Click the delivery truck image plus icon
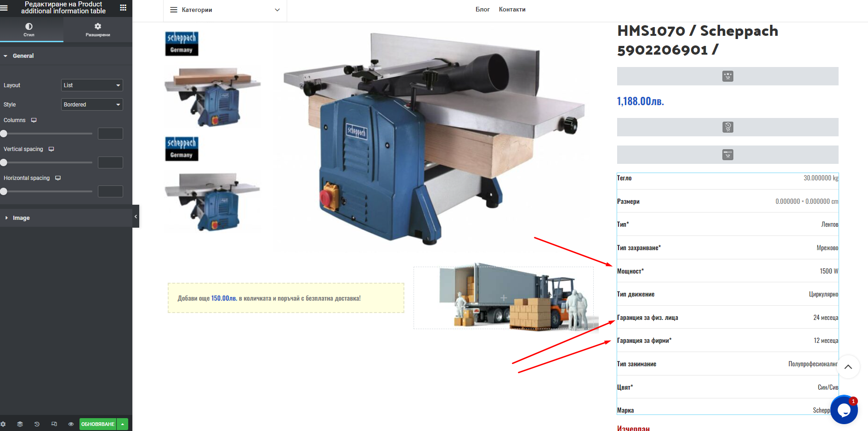This screenshot has width=868, height=431. [x=504, y=298]
